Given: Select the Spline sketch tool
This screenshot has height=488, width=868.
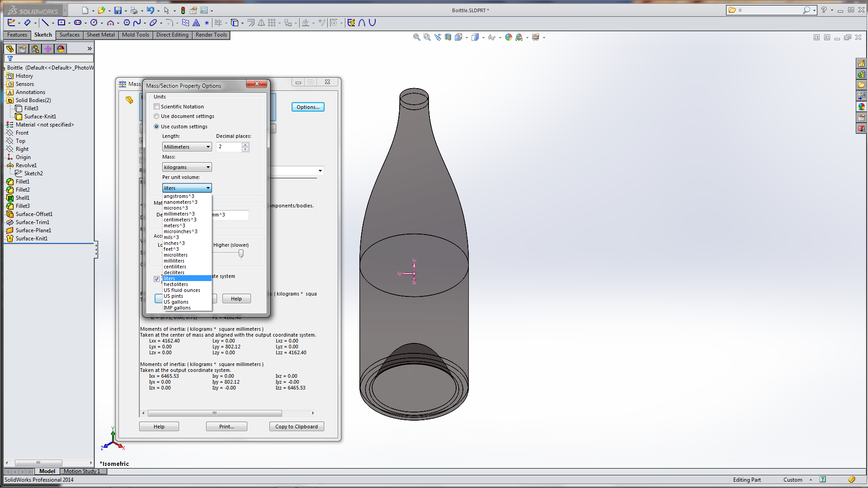Looking at the screenshot, I should pos(137,23).
